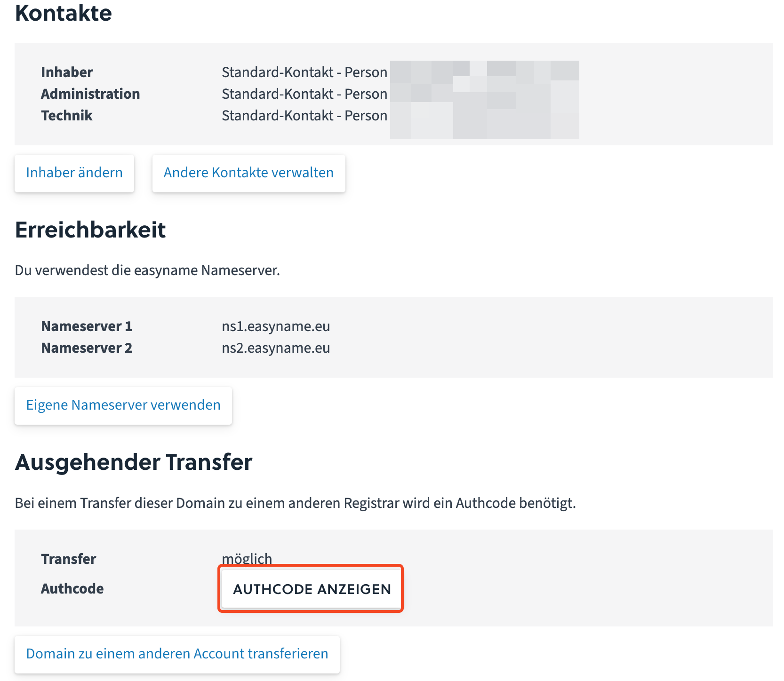Click Domain zu einem anderen Account transferieren
Viewport: 784px width, 681px height.
pos(177,654)
